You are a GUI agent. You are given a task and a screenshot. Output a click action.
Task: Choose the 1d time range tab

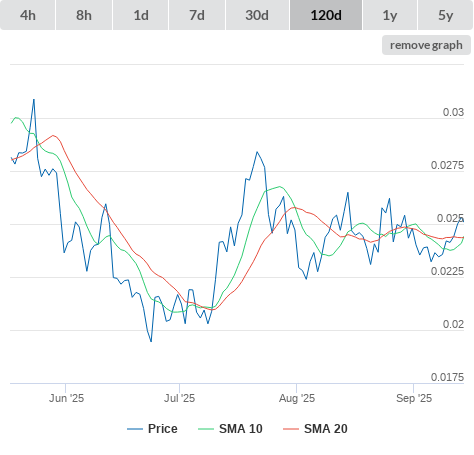(141, 15)
